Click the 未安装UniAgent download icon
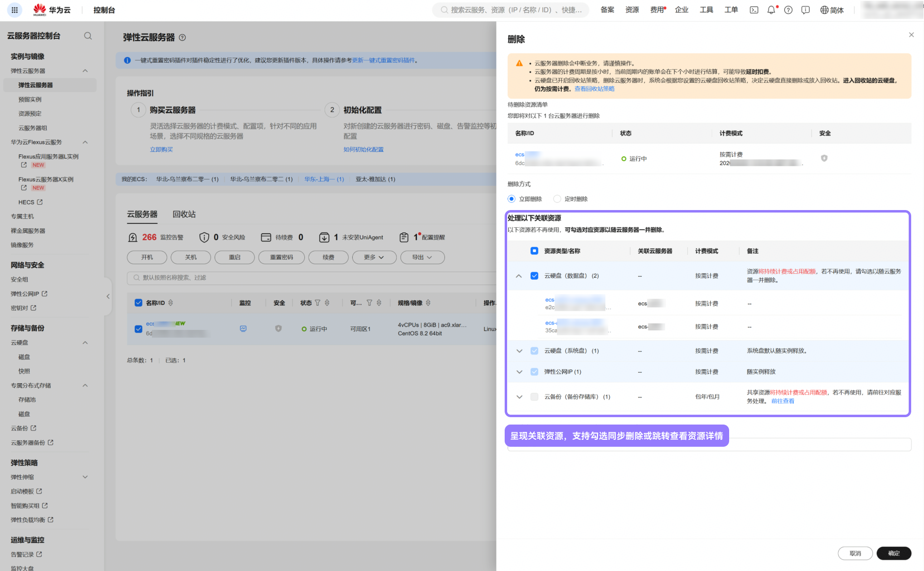This screenshot has height=571, width=924. click(324, 237)
